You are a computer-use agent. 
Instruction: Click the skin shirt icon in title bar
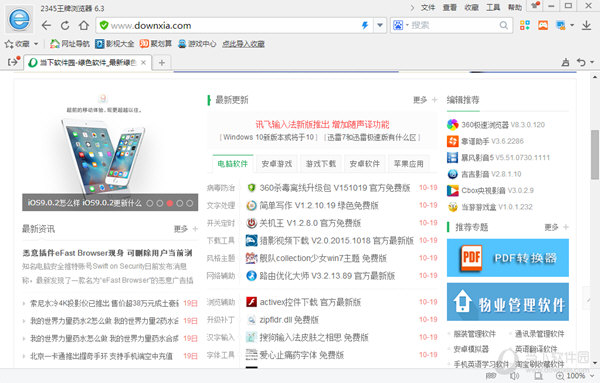(534, 6)
